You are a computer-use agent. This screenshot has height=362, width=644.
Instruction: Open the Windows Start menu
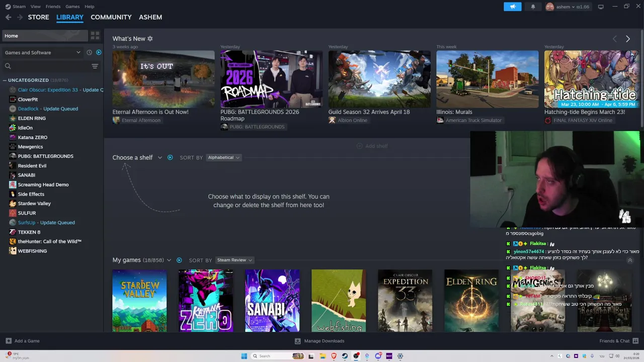point(244,356)
